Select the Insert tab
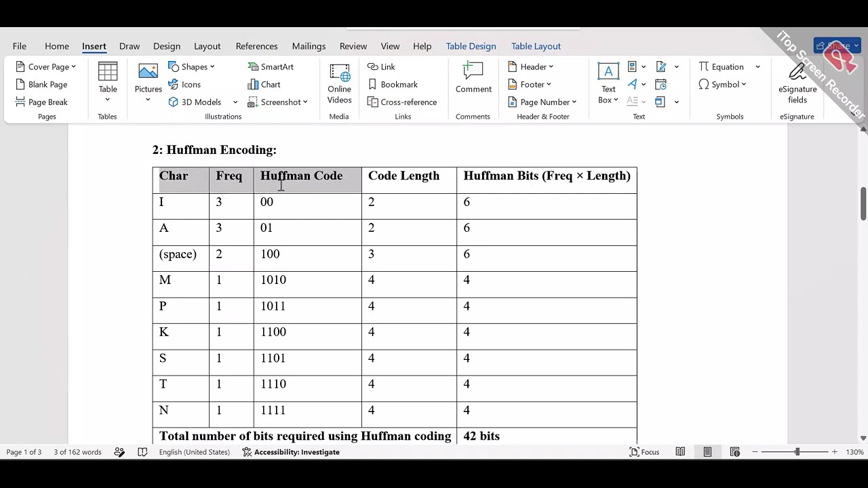 [x=94, y=46]
